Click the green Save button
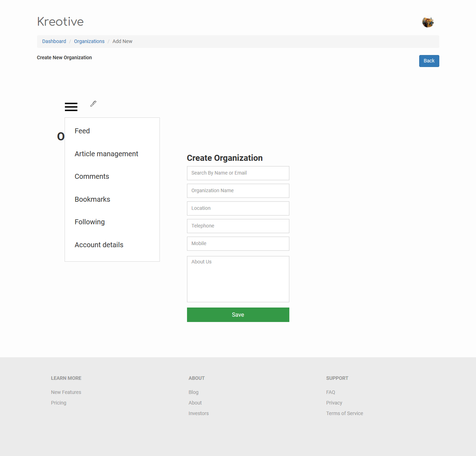 click(238, 315)
